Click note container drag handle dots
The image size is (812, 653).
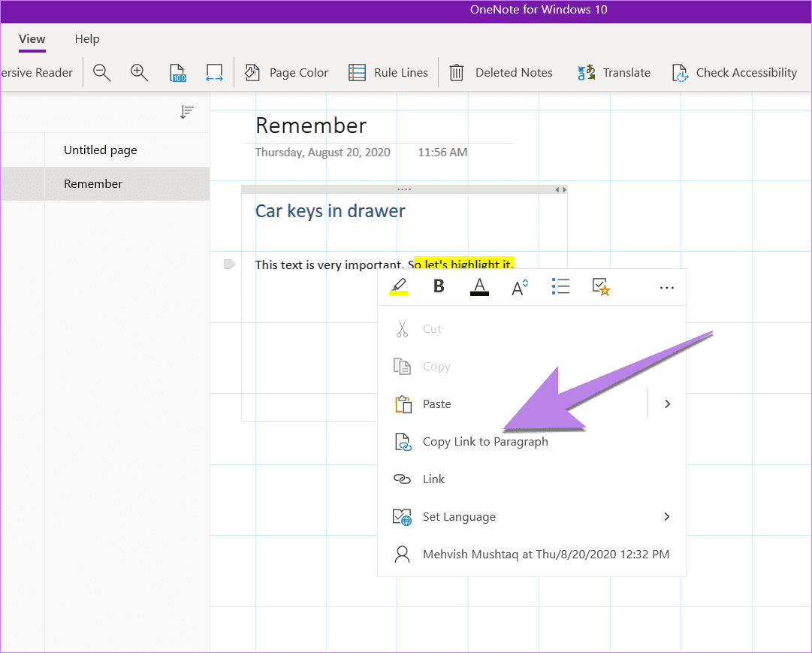coord(404,189)
